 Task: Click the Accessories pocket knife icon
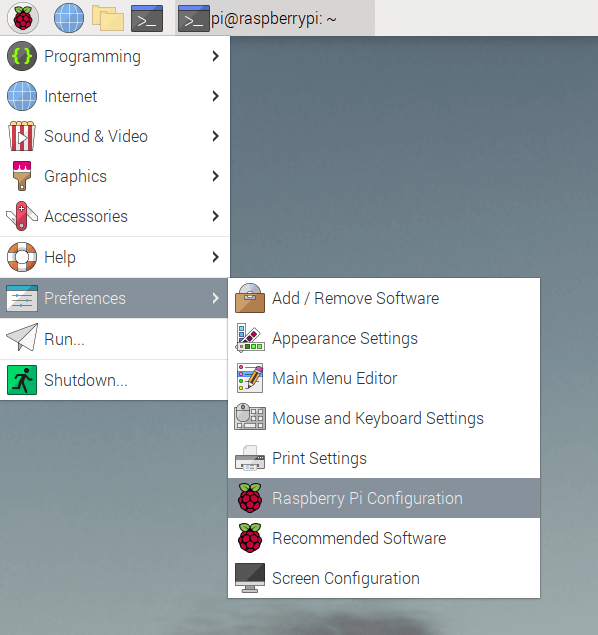pos(22,216)
